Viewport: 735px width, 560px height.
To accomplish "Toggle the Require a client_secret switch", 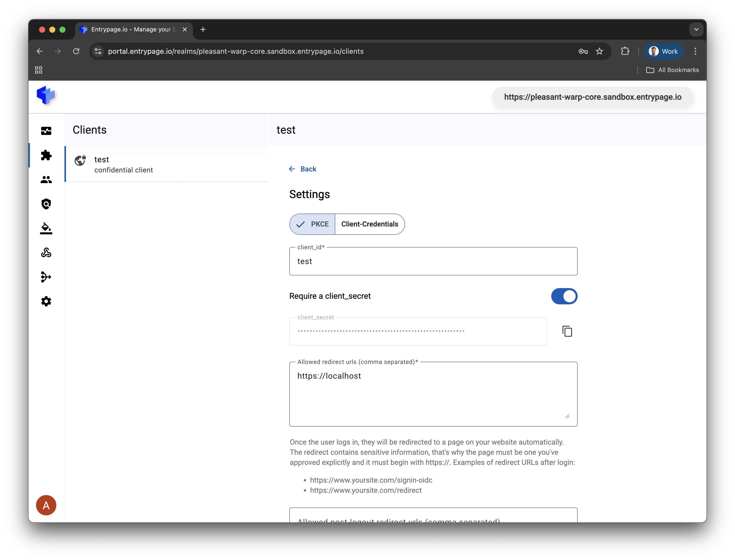I will point(564,296).
